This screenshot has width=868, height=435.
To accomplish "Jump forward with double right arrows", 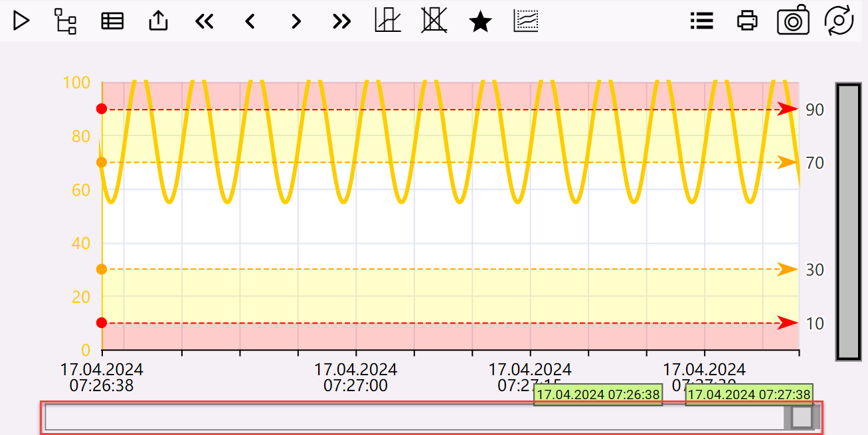I will click(341, 21).
